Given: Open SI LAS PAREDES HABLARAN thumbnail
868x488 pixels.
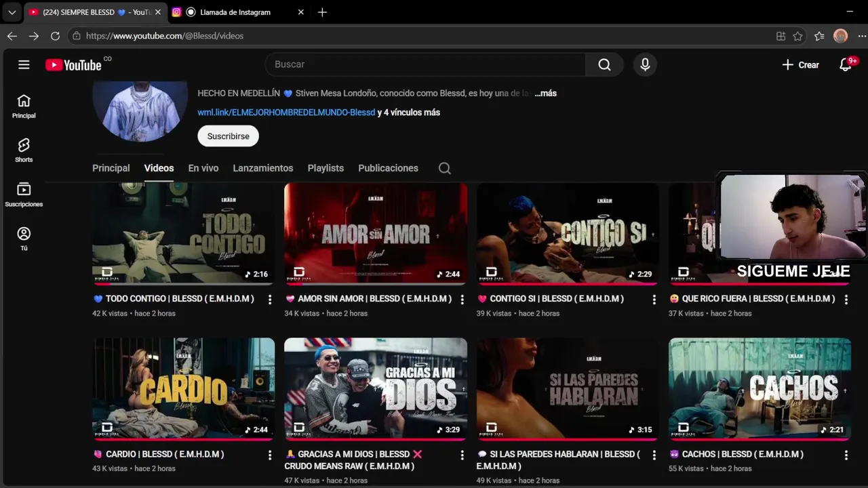Looking at the screenshot, I should click(568, 389).
